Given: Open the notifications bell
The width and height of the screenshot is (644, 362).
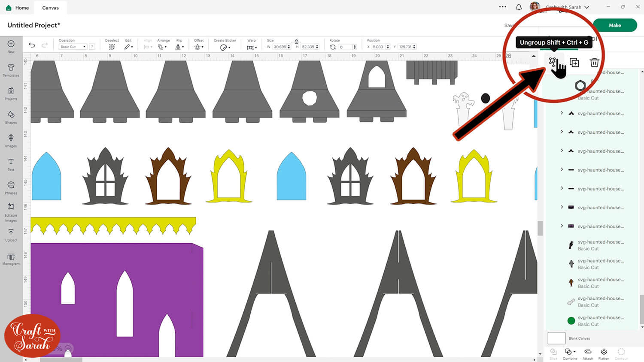Looking at the screenshot, I should coord(519,7).
